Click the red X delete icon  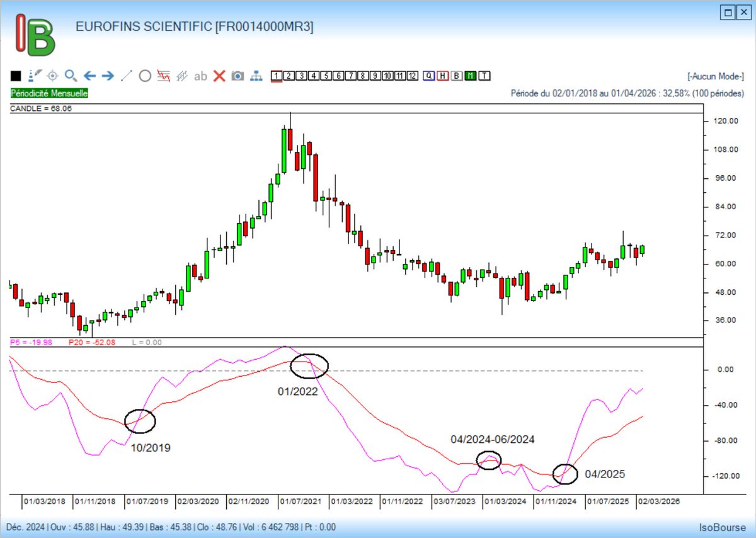tap(219, 76)
